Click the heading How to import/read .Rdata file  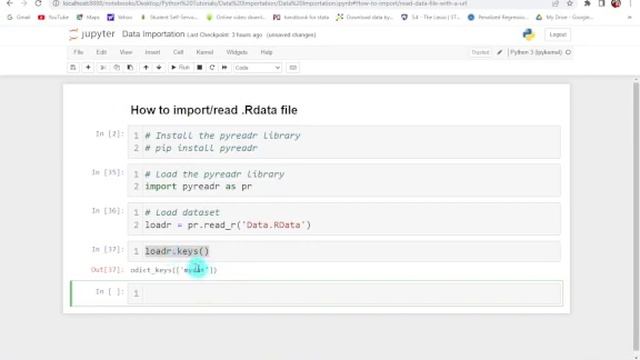(214, 110)
